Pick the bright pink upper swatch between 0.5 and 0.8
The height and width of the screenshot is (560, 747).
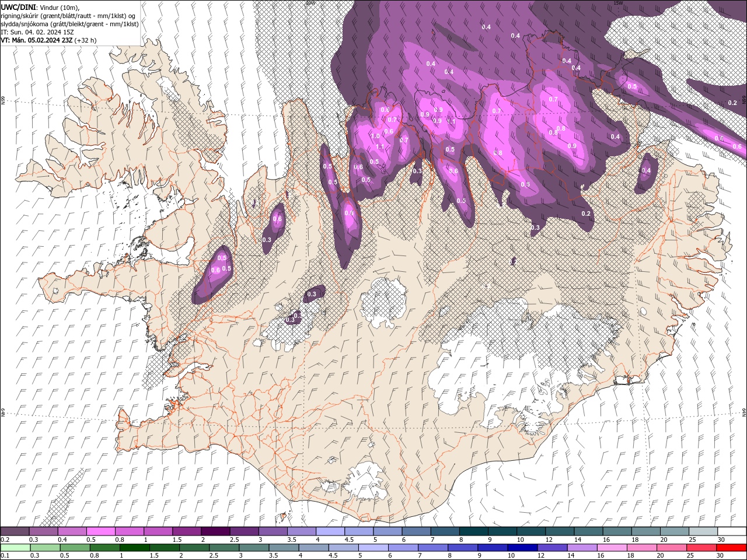[100, 531]
